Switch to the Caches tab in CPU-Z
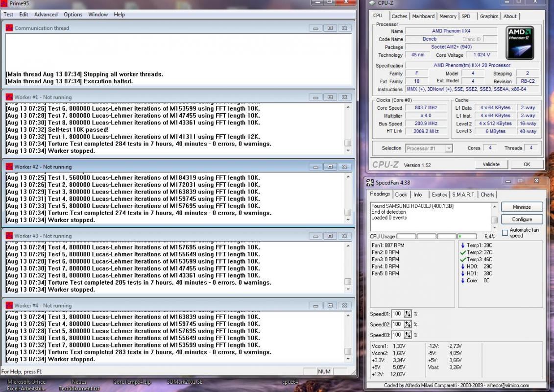This screenshot has height=392, width=554. 399,16
